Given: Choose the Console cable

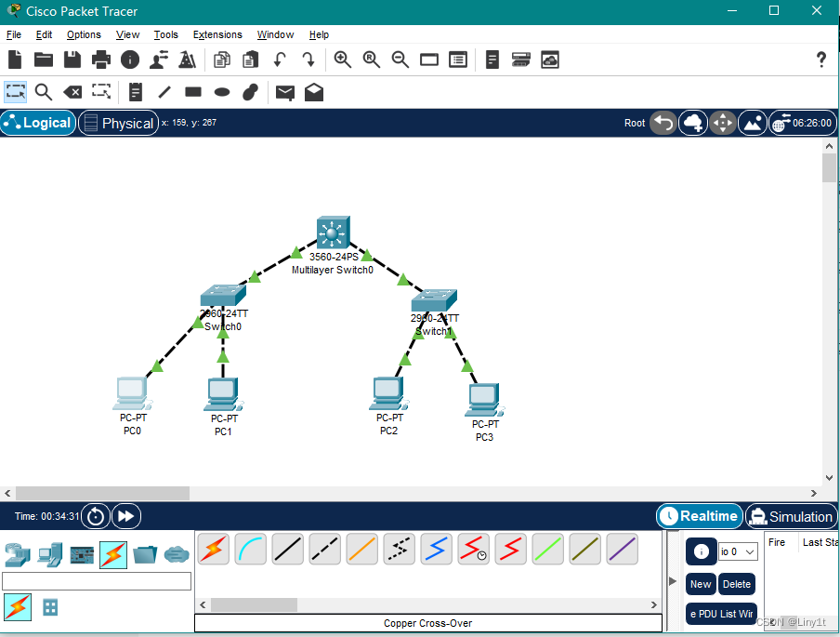Looking at the screenshot, I should pos(250,549).
